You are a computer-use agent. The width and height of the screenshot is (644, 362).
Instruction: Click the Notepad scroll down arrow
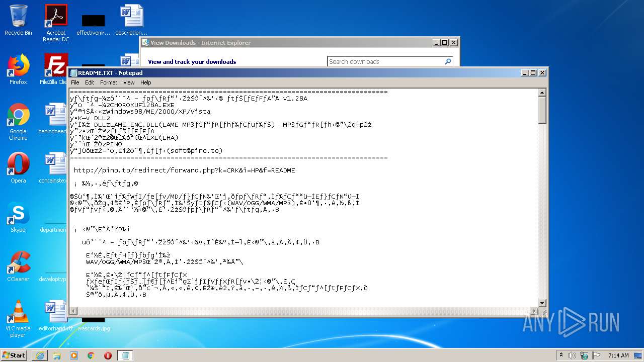(542, 303)
